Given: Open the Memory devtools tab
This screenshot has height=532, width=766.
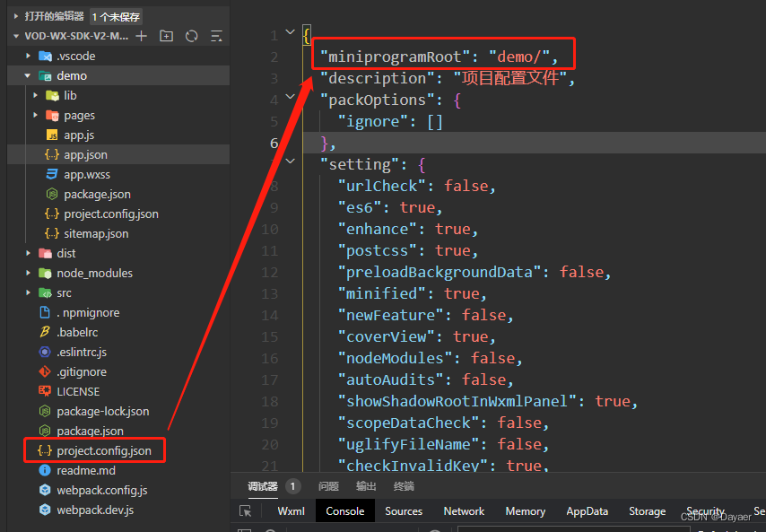Looking at the screenshot, I should click(525, 511).
